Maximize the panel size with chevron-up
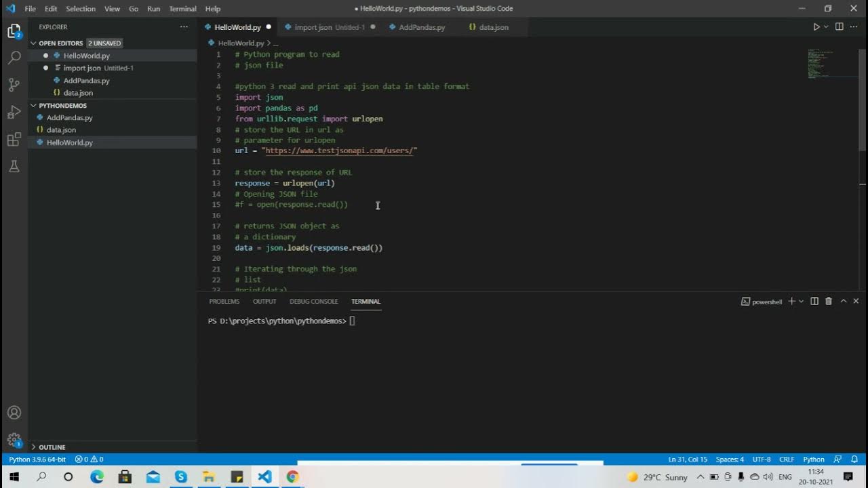 [844, 302]
